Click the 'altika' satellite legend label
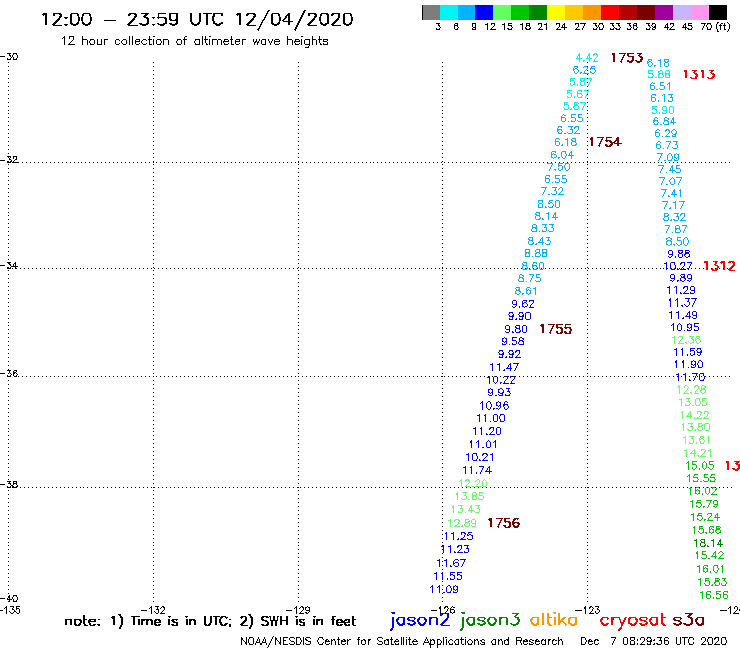The width and height of the screenshot is (740, 650). (x=553, y=620)
